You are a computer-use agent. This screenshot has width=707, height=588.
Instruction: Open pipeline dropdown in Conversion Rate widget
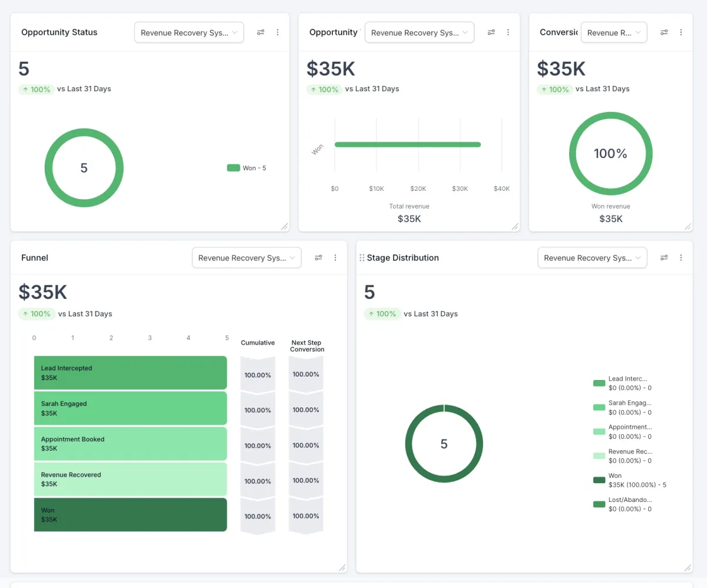point(613,32)
